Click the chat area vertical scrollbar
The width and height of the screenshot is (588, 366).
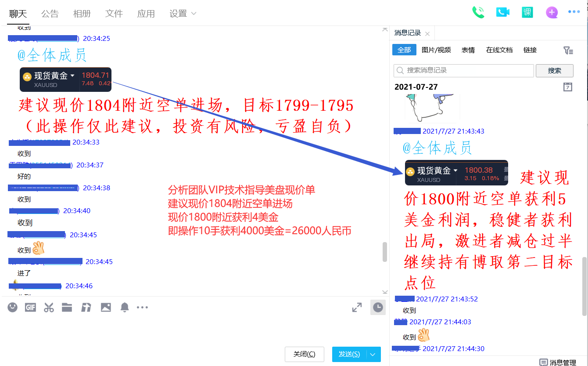[385, 252]
